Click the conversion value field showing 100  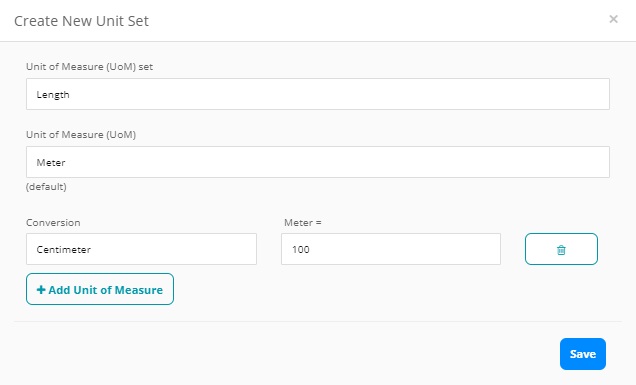(x=391, y=249)
